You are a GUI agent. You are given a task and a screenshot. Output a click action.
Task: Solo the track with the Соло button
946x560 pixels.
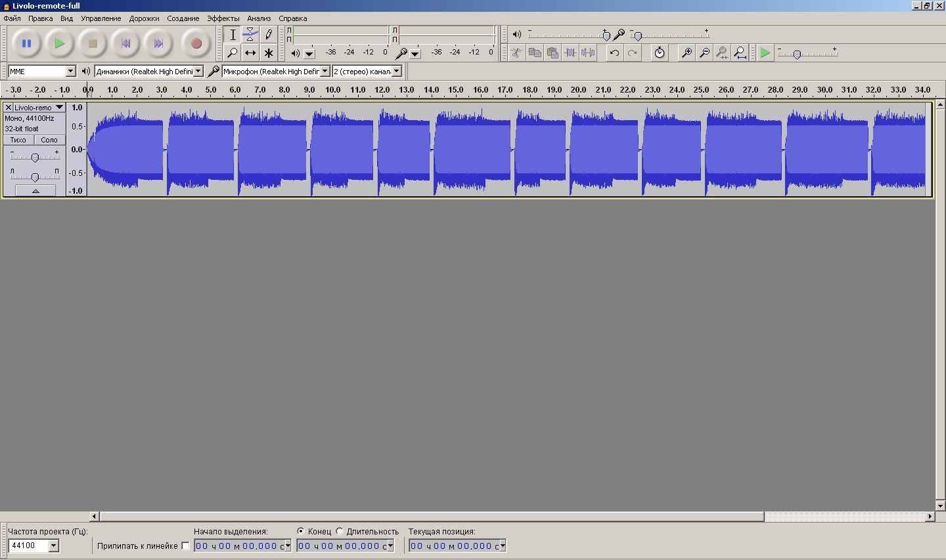pos(49,140)
